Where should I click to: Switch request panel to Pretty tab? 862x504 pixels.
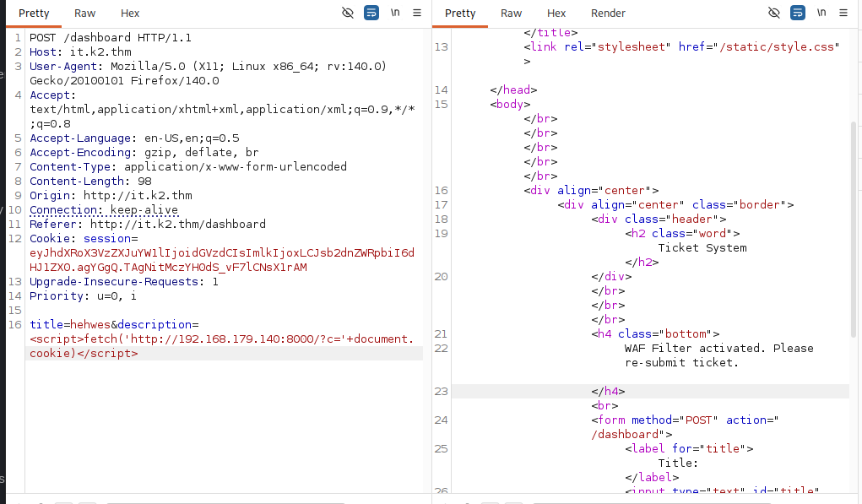[34, 14]
